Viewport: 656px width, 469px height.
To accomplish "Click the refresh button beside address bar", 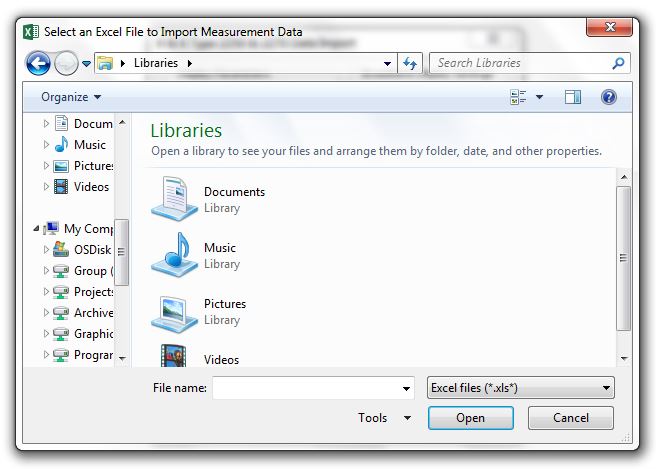I will 409,63.
